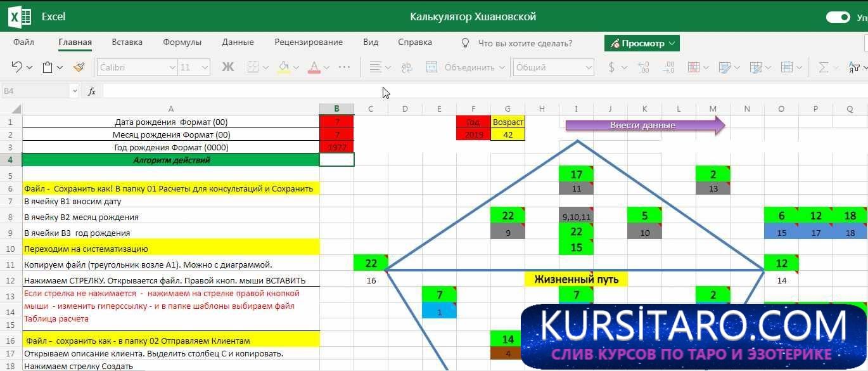Open the font size 11 dropdown
This screenshot has height=371, width=868.
195,67
